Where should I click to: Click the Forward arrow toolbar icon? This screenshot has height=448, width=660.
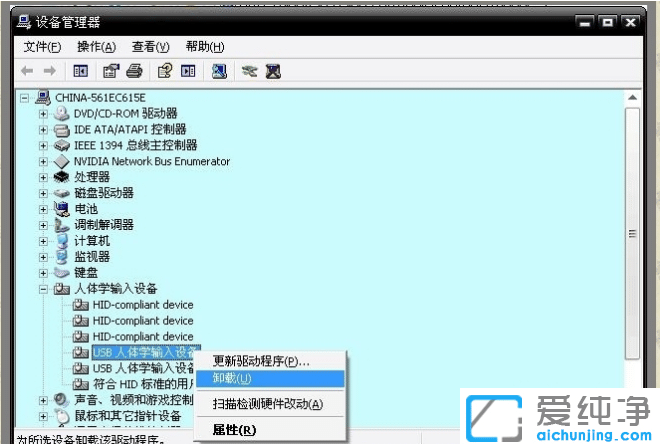tap(50, 71)
